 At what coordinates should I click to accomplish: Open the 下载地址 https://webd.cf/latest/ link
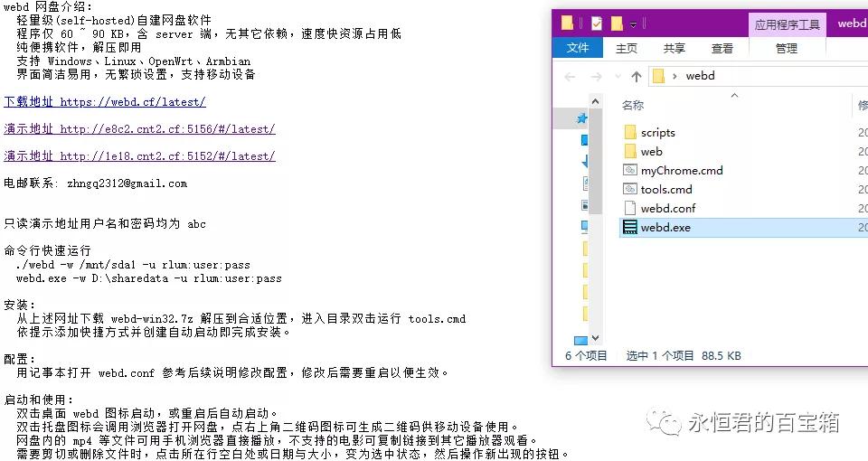(105, 102)
